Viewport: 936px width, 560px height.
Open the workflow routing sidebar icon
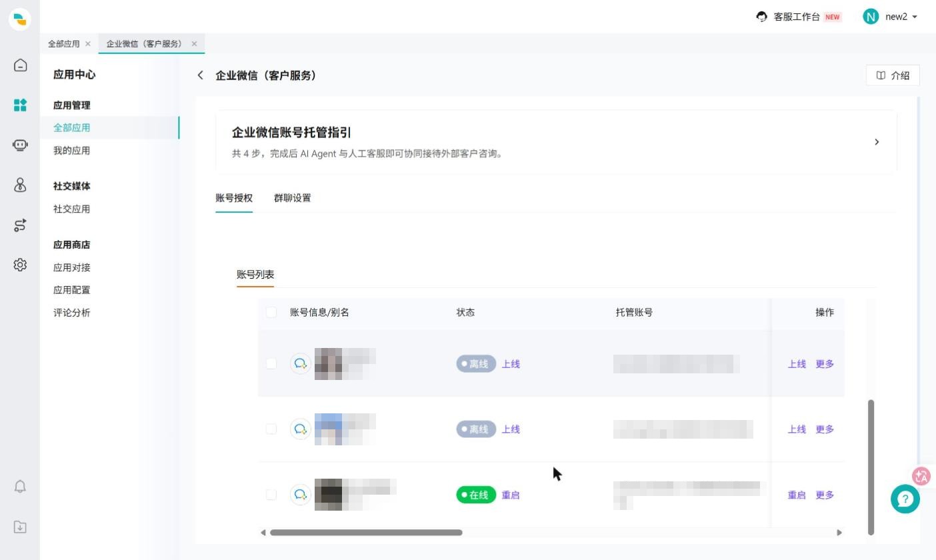[x=20, y=225]
